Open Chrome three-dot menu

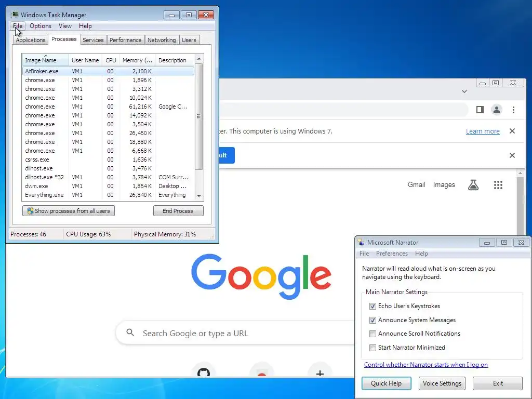pyautogui.click(x=513, y=110)
